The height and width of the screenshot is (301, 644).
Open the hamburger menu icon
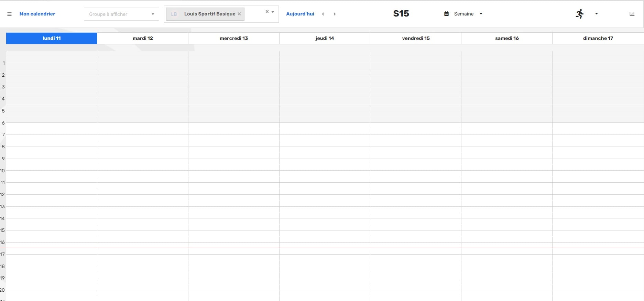tap(10, 14)
